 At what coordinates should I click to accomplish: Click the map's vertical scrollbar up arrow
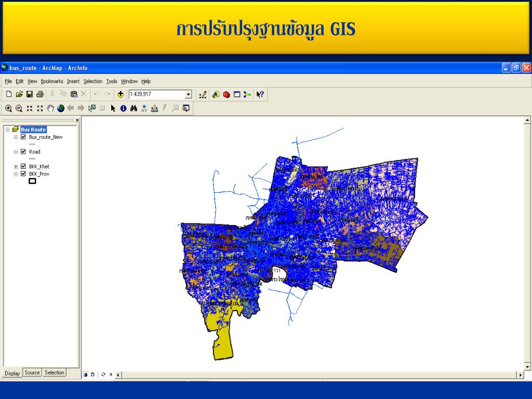pos(527,120)
